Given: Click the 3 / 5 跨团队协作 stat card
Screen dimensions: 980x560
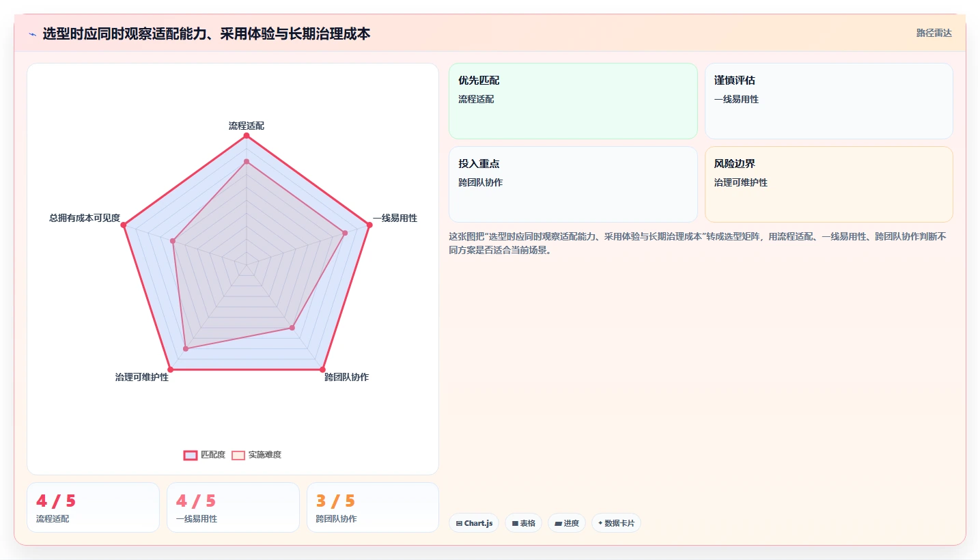Looking at the screenshot, I should [x=373, y=507].
